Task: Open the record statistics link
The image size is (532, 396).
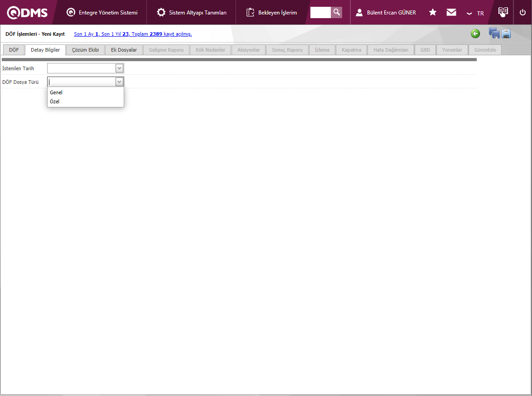Action: point(133,34)
